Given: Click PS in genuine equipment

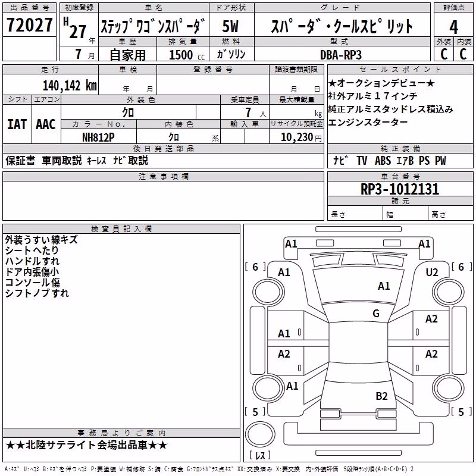Looking at the screenshot, I should click(424, 160).
